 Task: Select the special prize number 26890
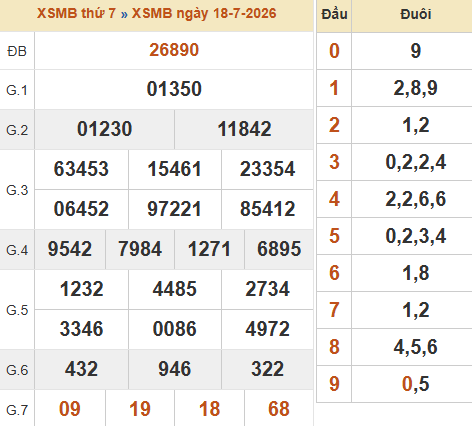click(x=174, y=50)
